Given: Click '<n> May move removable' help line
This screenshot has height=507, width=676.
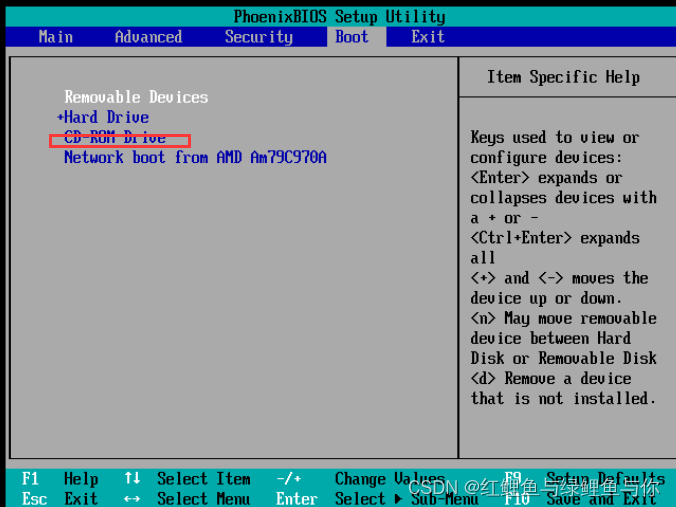Looking at the screenshot, I should 563,318.
